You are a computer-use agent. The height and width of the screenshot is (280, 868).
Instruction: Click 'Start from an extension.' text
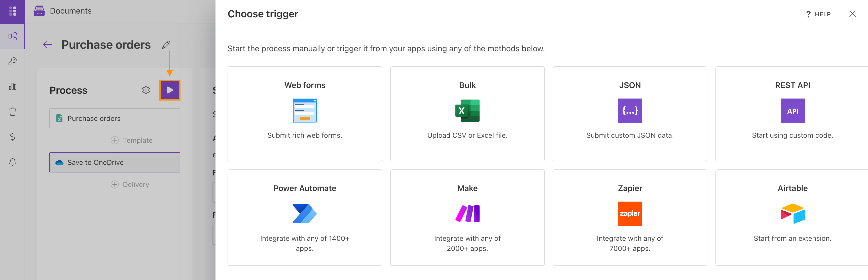coord(792,238)
